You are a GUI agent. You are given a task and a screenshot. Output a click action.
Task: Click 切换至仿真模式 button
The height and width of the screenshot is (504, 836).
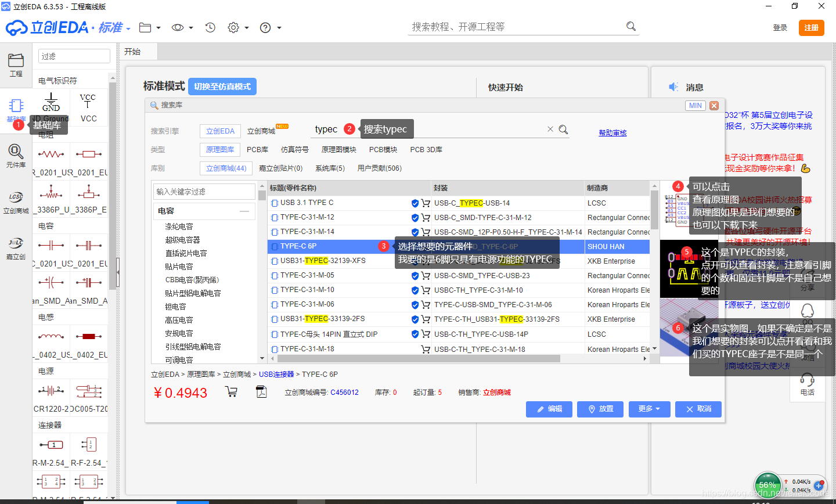[x=222, y=87]
